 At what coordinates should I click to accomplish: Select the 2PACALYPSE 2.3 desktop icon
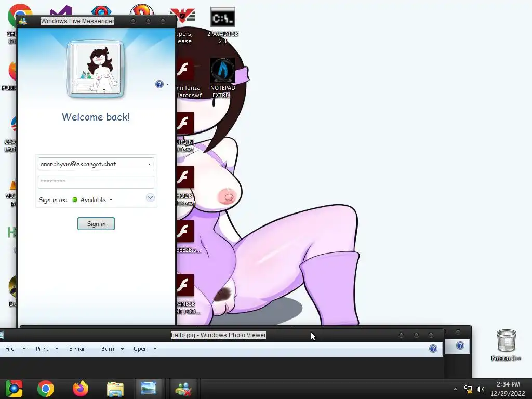tap(222, 25)
